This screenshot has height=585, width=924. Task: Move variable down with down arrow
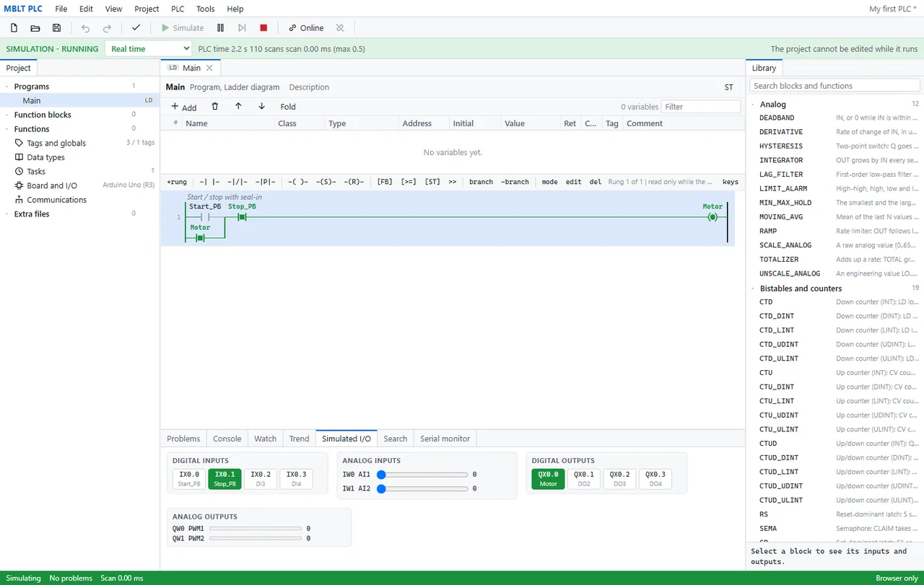(261, 107)
